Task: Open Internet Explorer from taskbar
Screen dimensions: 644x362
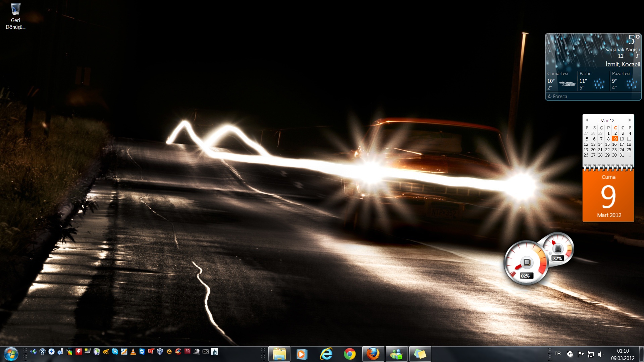Action: tap(326, 354)
